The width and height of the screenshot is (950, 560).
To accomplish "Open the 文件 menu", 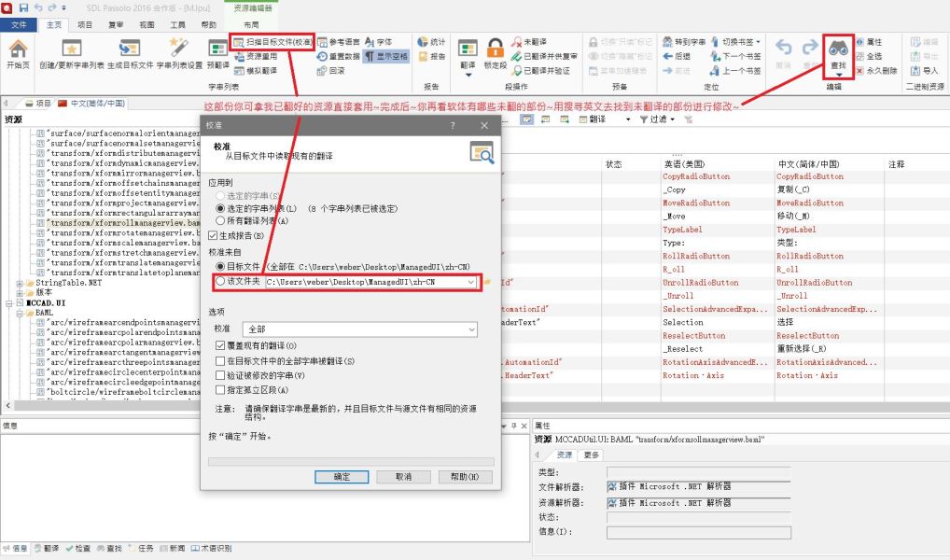I will [19, 25].
